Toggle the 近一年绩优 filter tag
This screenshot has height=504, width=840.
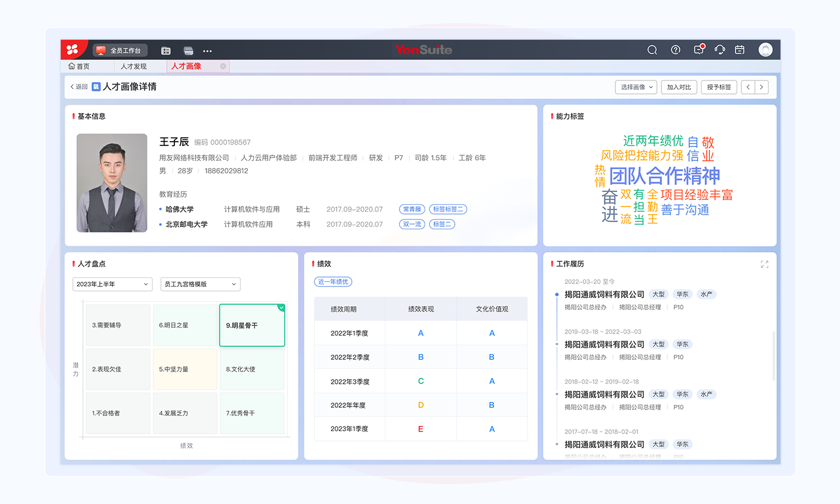333,282
